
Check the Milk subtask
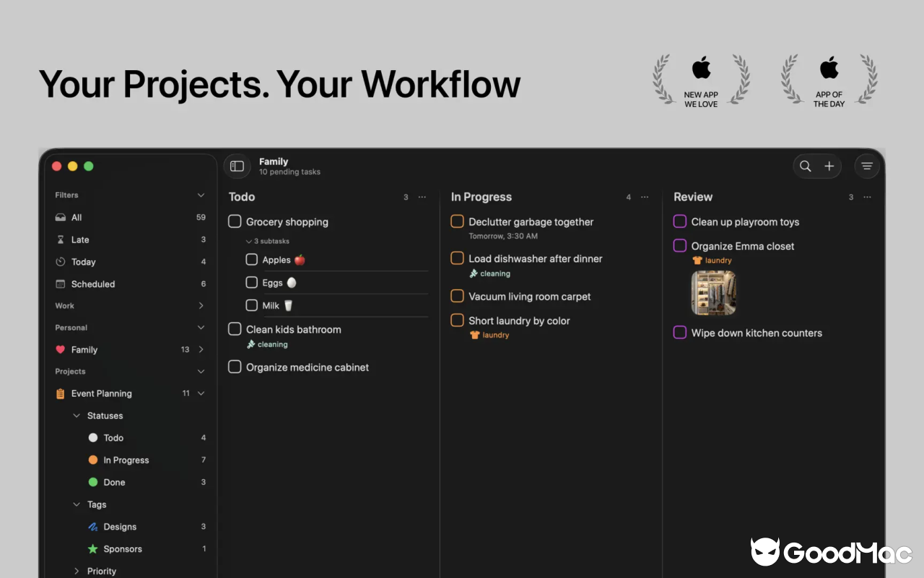251,306
